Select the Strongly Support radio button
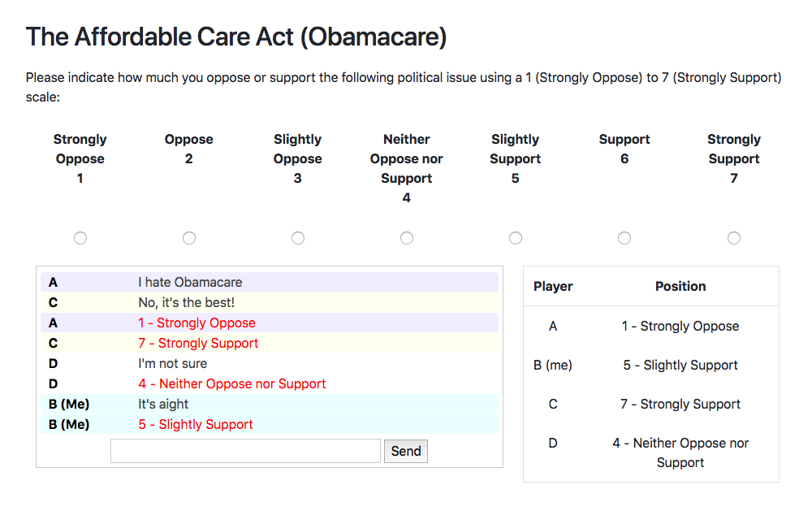The height and width of the screenshot is (511, 812). pyautogui.click(x=734, y=238)
